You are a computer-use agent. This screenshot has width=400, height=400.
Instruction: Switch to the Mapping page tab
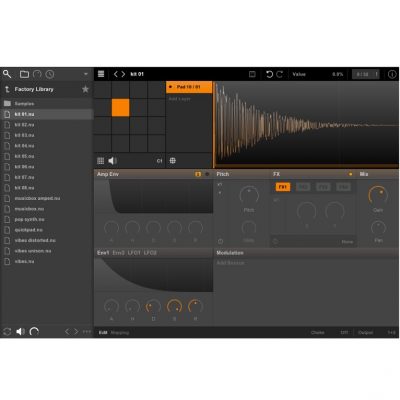(x=120, y=332)
